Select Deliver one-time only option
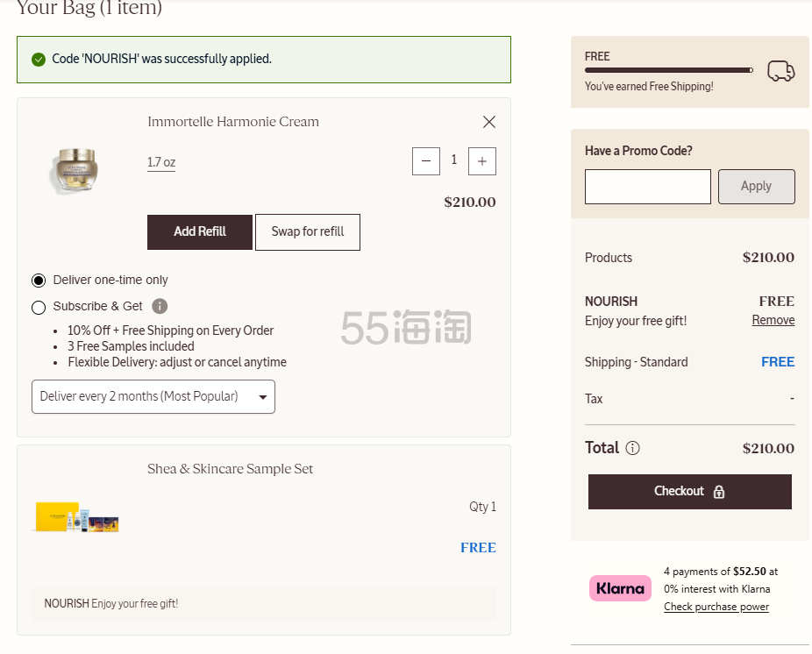This screenshot has height=654, width=812. click(x=39, y=281)
